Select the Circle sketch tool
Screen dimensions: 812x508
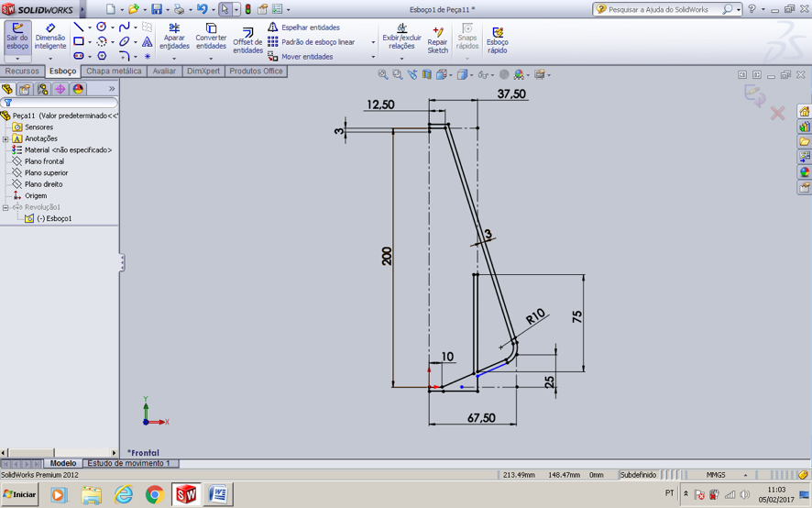tap(102, 27)
